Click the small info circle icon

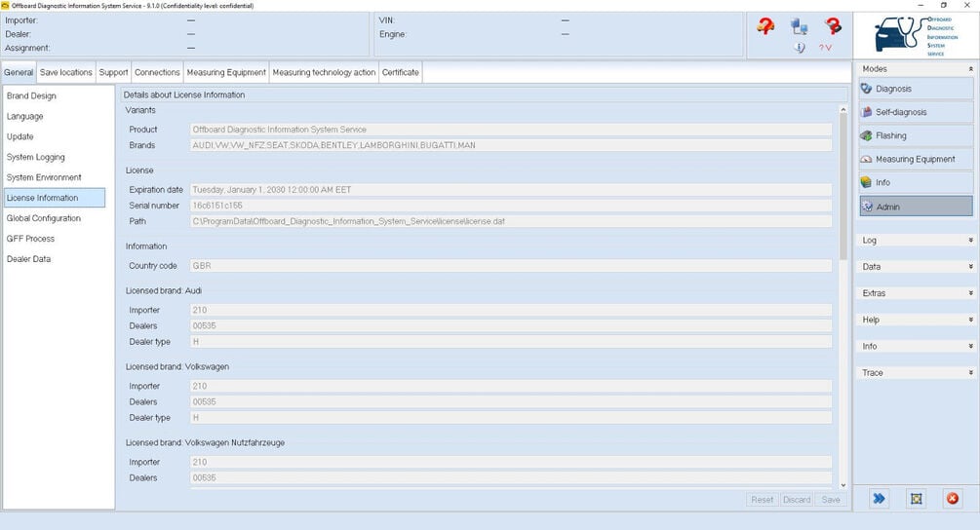[x=800, y=48]
